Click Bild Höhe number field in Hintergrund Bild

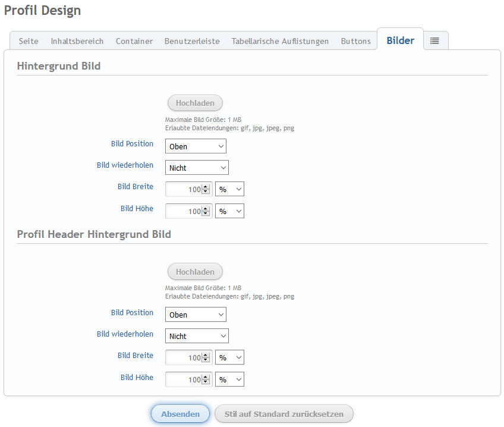click(184, 211)
